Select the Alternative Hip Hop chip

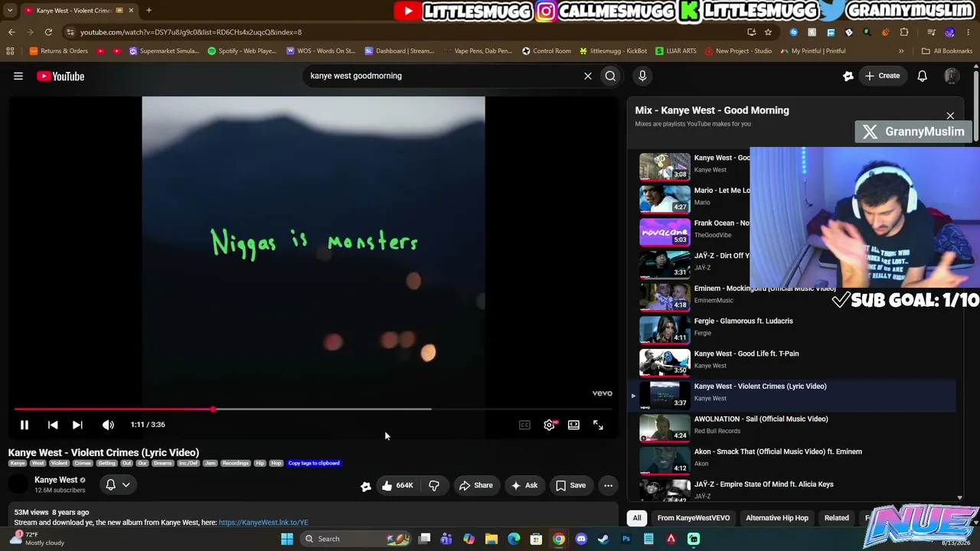coord(777,518)
